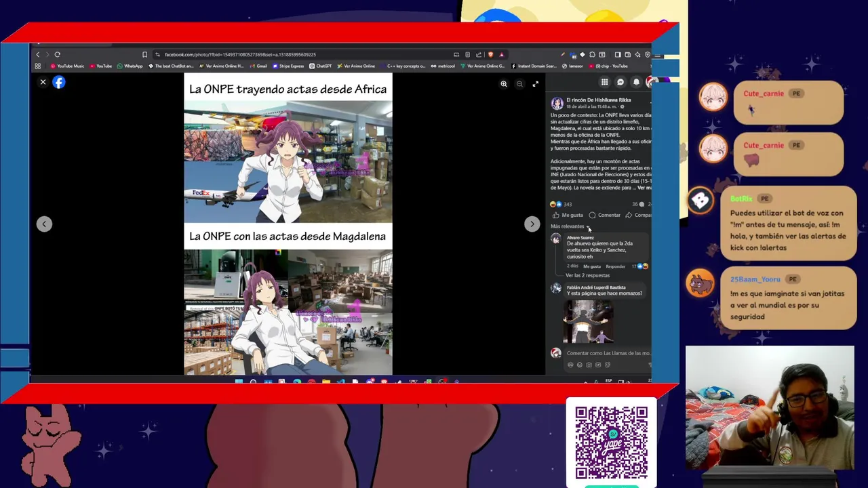
Task: Click the Brave shields icon
Action: click(x=490, y=54)
